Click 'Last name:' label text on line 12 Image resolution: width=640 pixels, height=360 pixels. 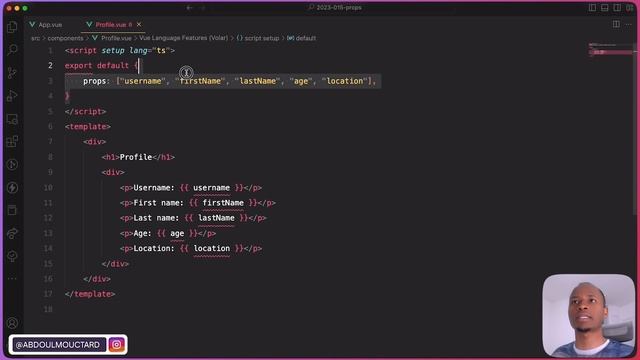click(x=156, y=218)
